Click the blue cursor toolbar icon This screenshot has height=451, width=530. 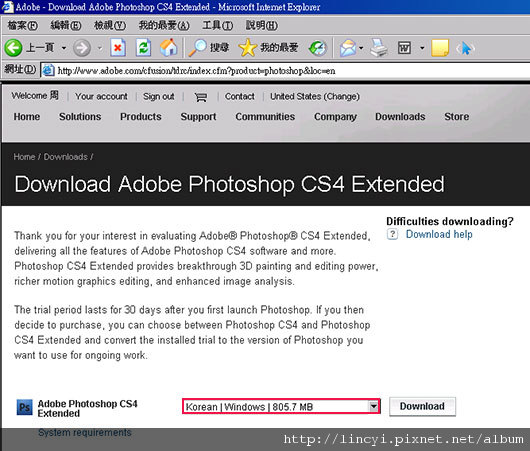coord(465,48)
